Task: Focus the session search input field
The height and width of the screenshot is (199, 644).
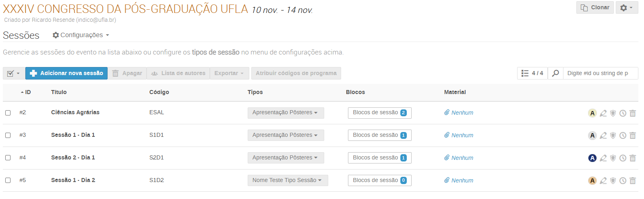Action: coord(599,73)
